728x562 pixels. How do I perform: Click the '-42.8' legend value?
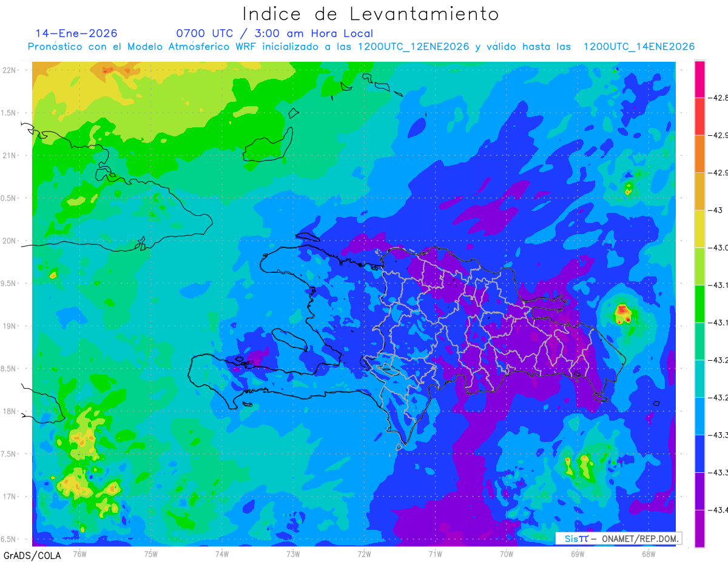(718, 98)
